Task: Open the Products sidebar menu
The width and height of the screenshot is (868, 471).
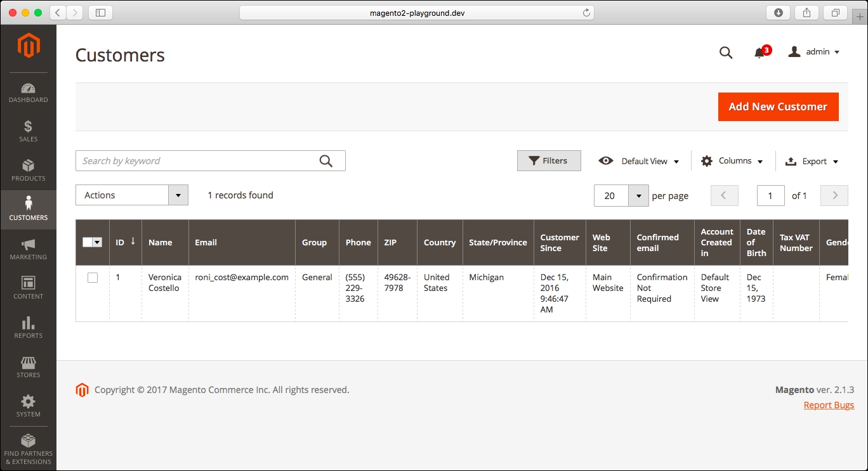Action: click(x=28, y=171)
